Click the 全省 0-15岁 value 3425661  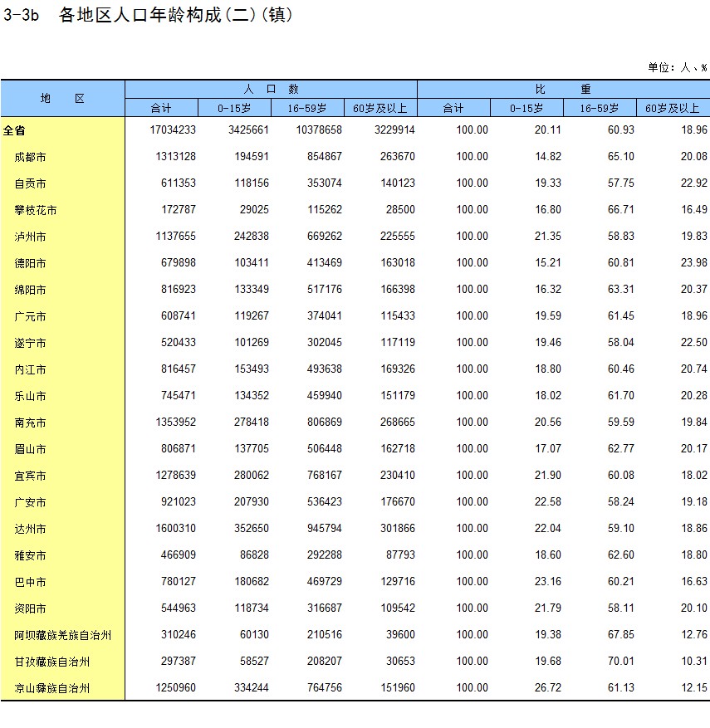pos(248,130)
